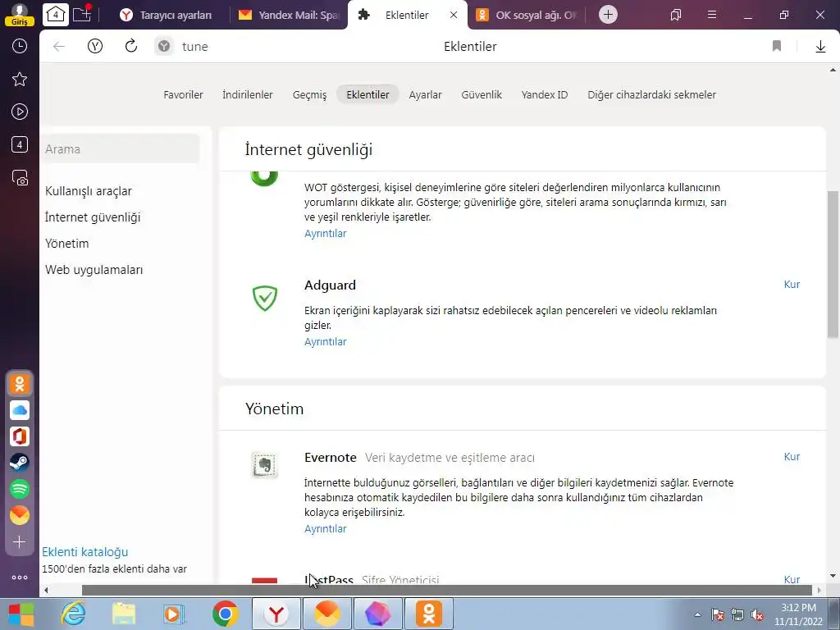This screenshot has height=630, width=840.
Task: Click the Evernote elephant icon
Action: [x=265, y=464]
